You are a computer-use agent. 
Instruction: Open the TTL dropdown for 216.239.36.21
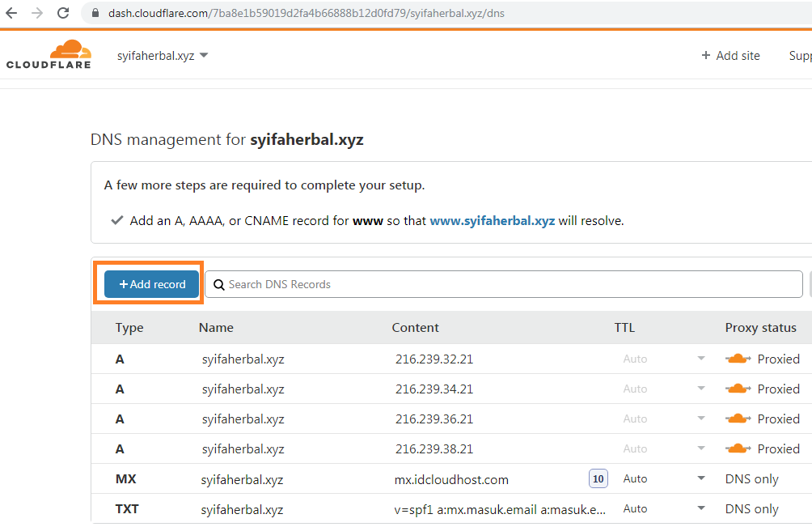(x=701, y=419)
